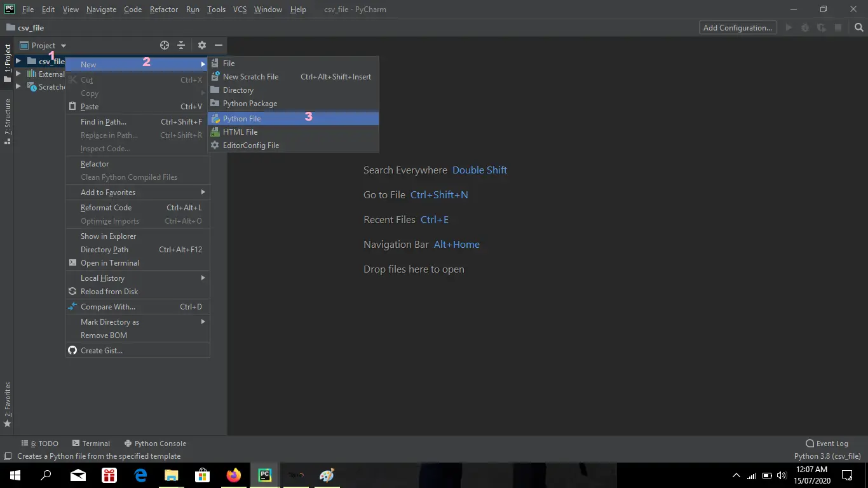Viewport: 868px width, 488px height.
Task: Expand the csv_file project folder
Action: point(18,61)
